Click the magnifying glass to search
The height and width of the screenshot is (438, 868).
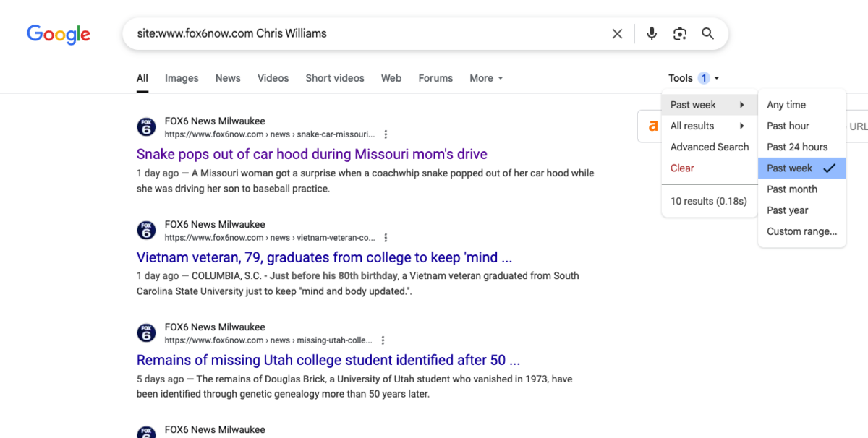707,33
